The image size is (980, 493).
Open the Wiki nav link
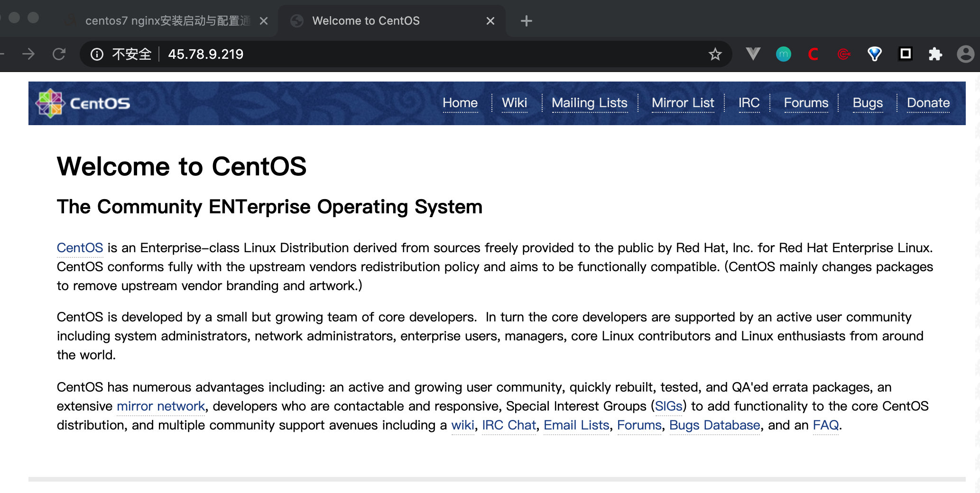(514, 103)
